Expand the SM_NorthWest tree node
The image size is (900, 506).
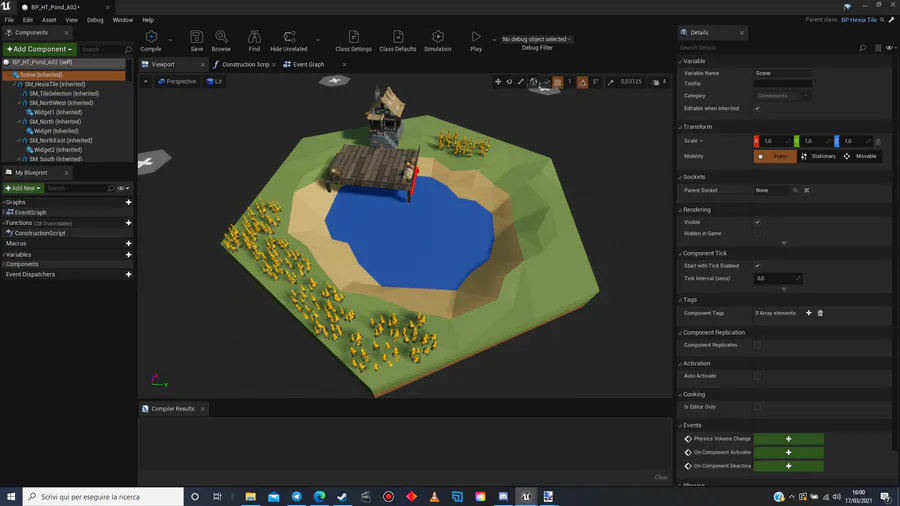(x=19, y=103)
